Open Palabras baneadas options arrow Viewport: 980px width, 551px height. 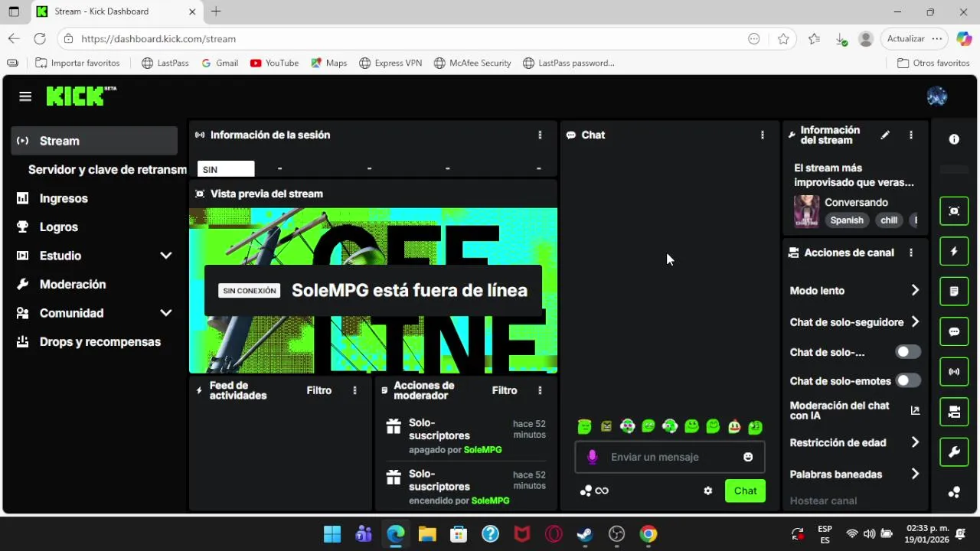tap(915, 474)
